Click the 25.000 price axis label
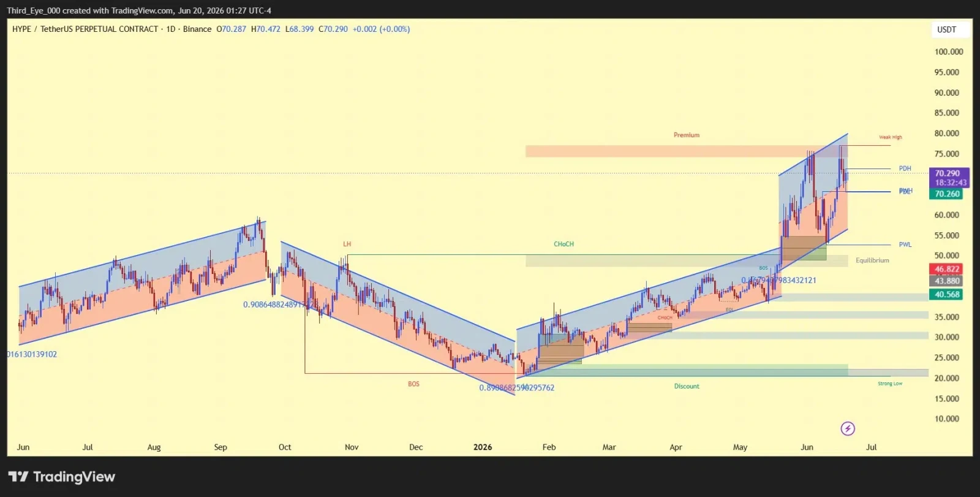Screen dimensions: 980x497 [x=946, y=357]
